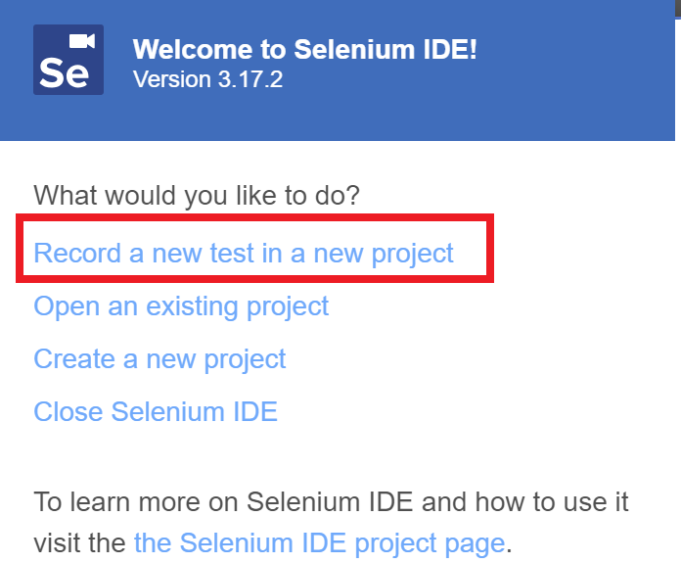Click the "What would you like to do?" prompt

[x=197, y=196]
